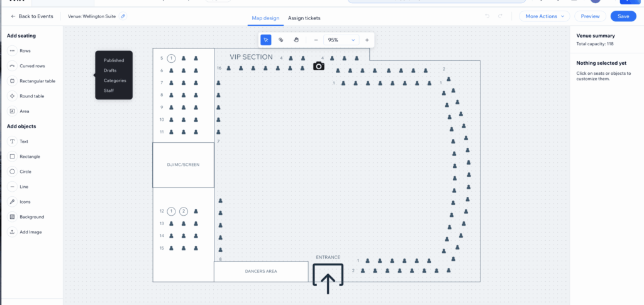Zoom in with the plus button

point(367,40)
